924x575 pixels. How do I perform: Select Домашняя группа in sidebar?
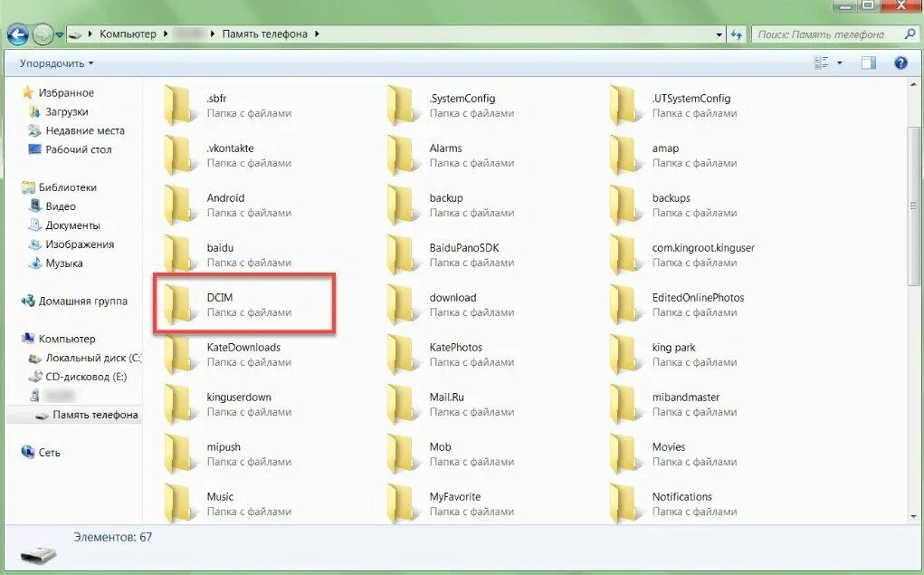(x=82, y=301)
